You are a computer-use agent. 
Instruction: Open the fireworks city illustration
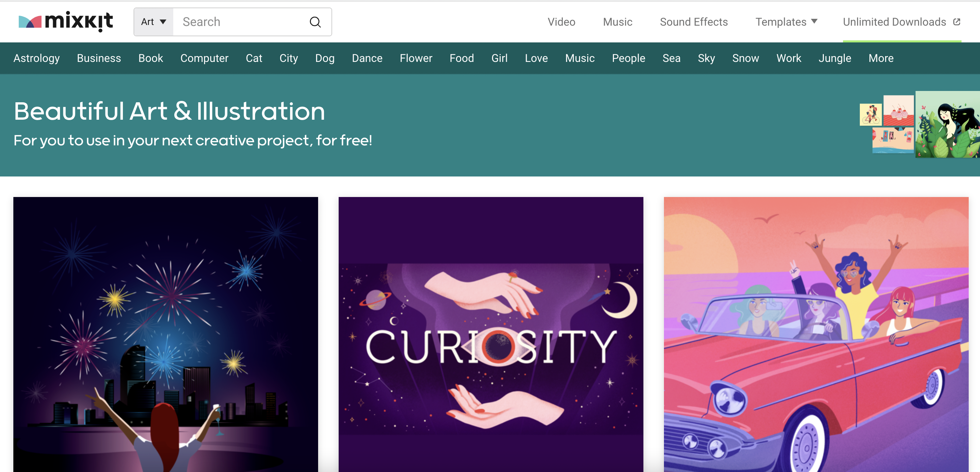coord(165,335)
